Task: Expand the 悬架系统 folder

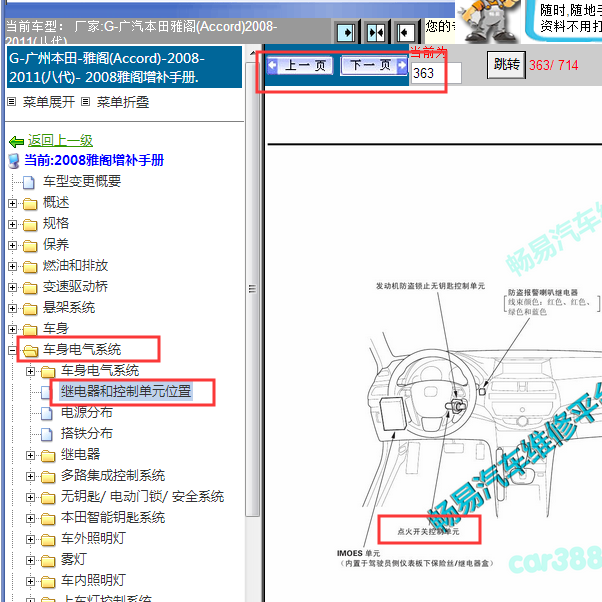Action: point(12,308)
